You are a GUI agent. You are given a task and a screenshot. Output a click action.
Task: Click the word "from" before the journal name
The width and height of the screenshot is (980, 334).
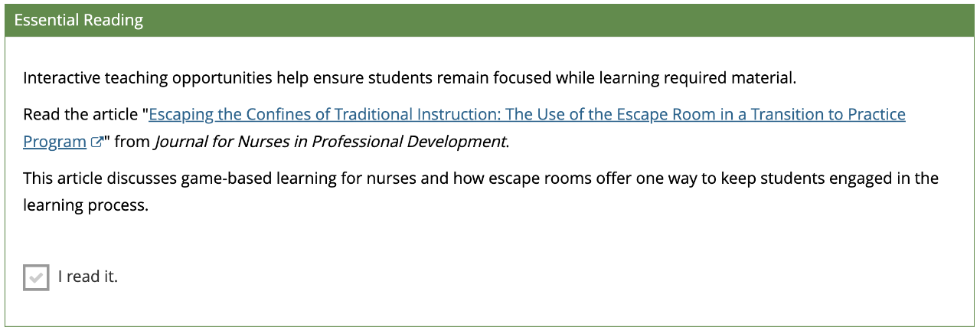pos(132,142)
